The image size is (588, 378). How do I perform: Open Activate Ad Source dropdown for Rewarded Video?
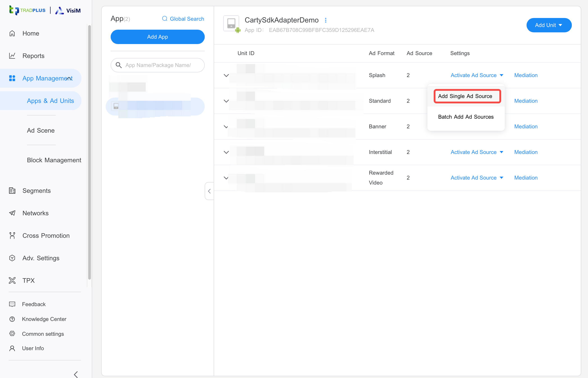tap(476, 178)
